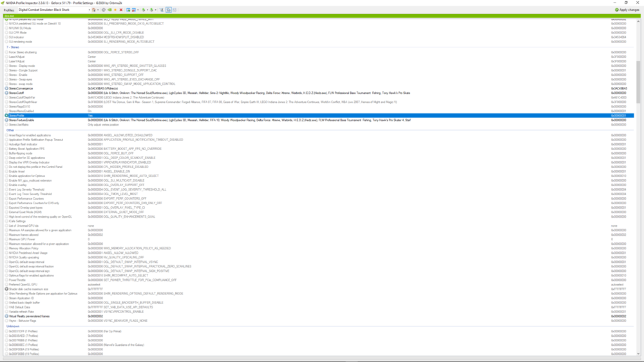Screen dimensions: 644x362
Task: Select Memory Allocation Policy row
Action: 318,248
